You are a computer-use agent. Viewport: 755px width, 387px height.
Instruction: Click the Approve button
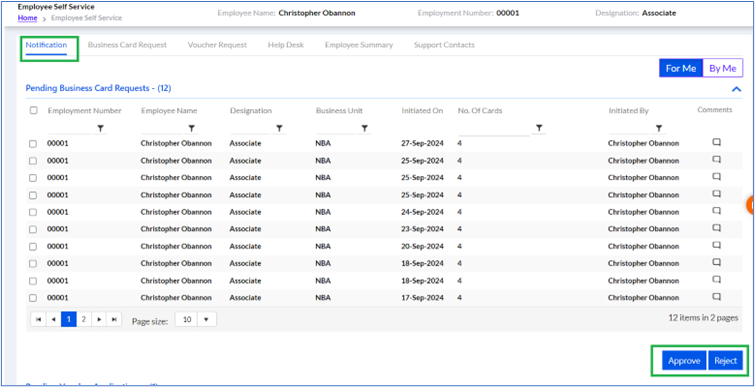(x=684, y=361)
